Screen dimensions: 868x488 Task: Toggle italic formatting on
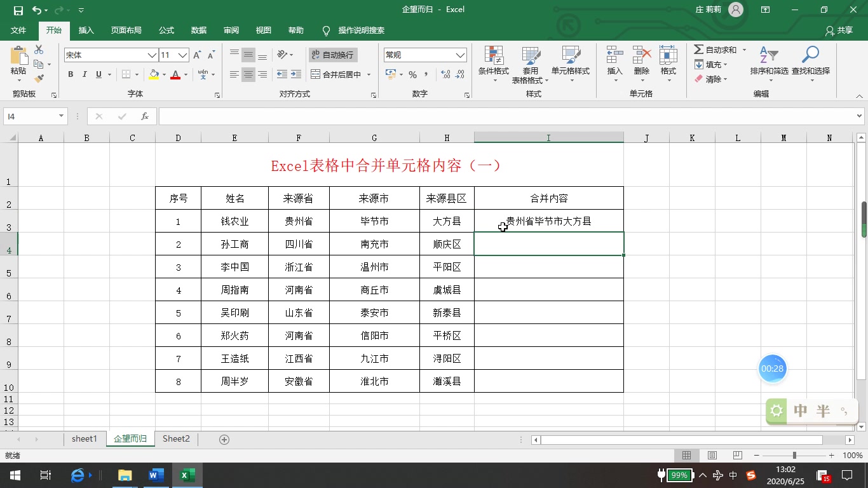[x=85, y=74]
